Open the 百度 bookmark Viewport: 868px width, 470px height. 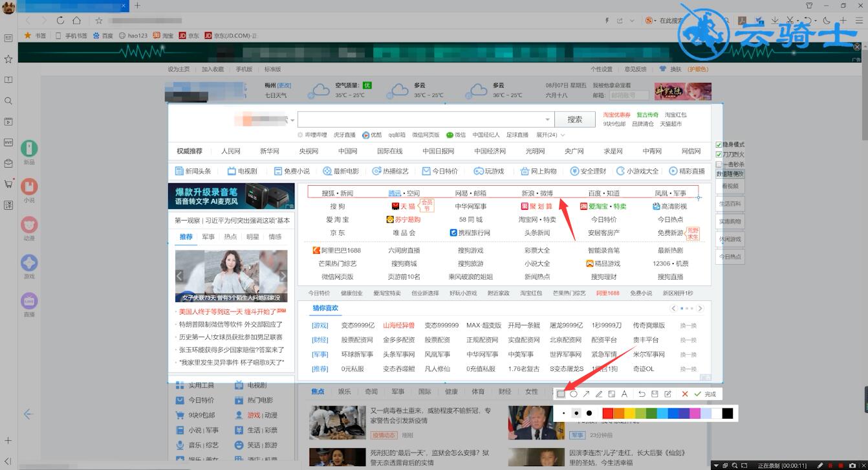(x=103, y=36)
